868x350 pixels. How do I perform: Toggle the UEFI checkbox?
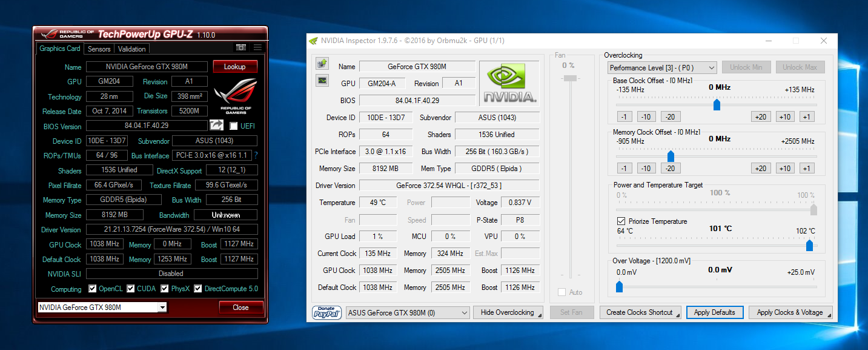[234, 126]
